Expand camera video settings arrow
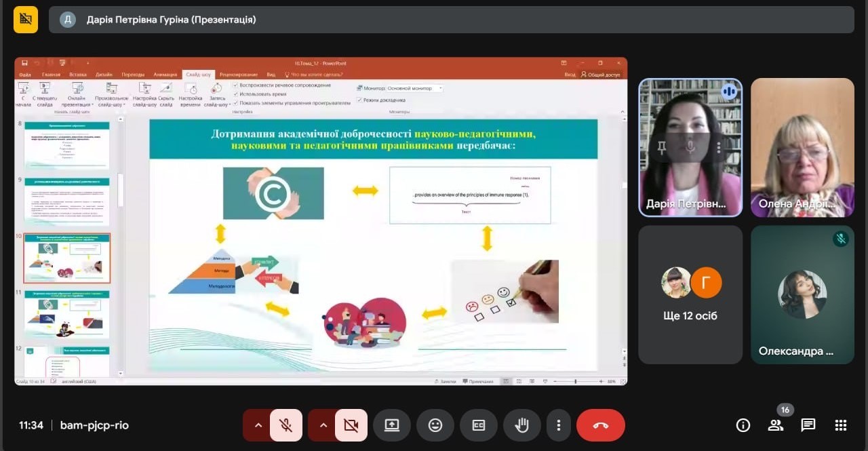The width and height of the screenshot is (868, 451). pyautogui.click(x=323, y=425)
